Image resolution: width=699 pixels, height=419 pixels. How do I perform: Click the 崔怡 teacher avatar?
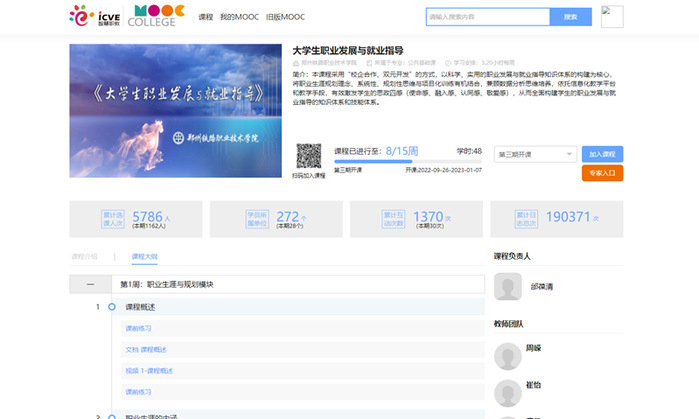(508, 393)
